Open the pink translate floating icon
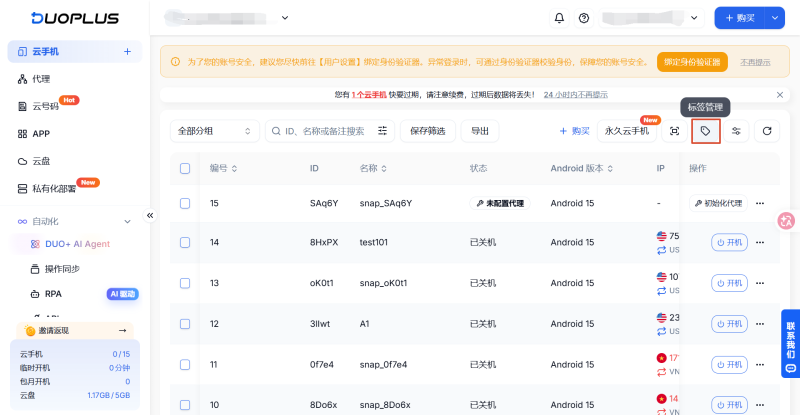The height and width of the screenshot is (415, 800). point(786,221)
